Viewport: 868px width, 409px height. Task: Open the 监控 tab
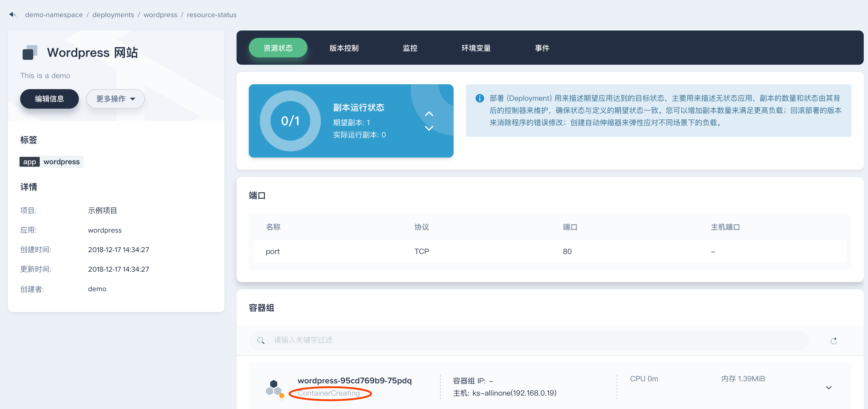point(410,48)
